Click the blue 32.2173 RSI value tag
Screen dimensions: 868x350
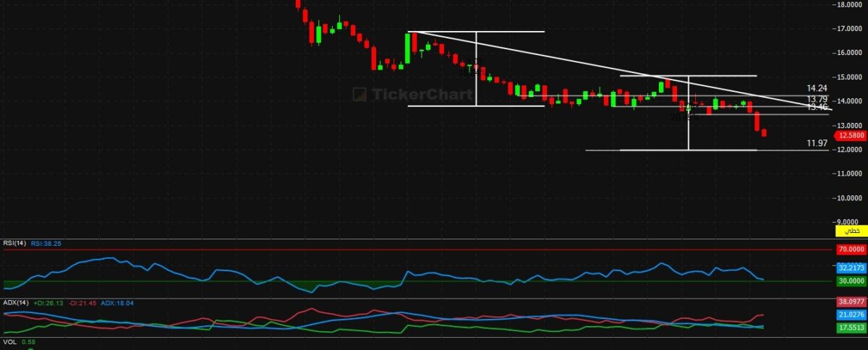851,268
